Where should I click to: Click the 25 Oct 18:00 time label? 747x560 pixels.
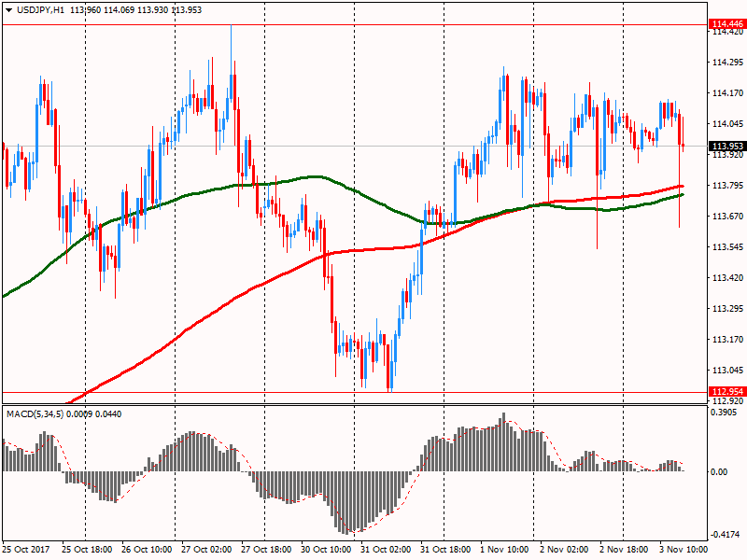pyautogui.click(x=87, y=550)
